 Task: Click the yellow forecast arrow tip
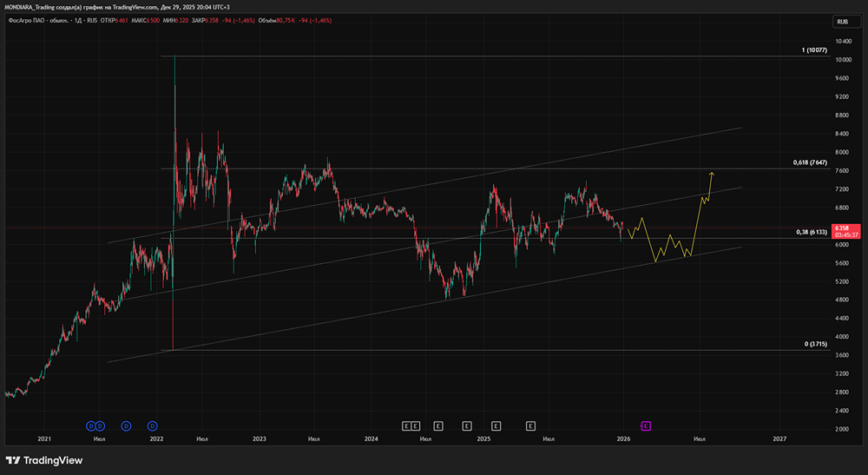coord(712,174)
